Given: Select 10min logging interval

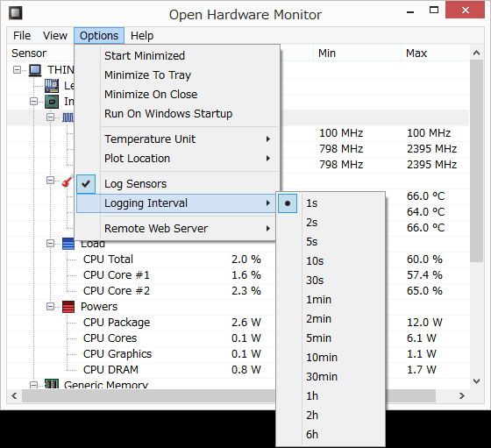Looking at the screenshot, I should point(331,357).
